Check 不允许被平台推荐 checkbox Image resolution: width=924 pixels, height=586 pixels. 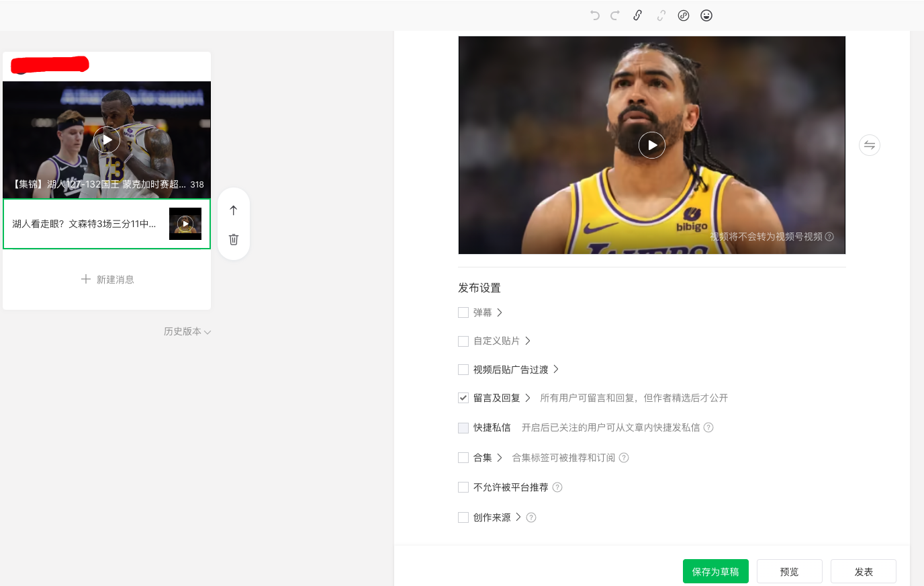click(463, 487)
